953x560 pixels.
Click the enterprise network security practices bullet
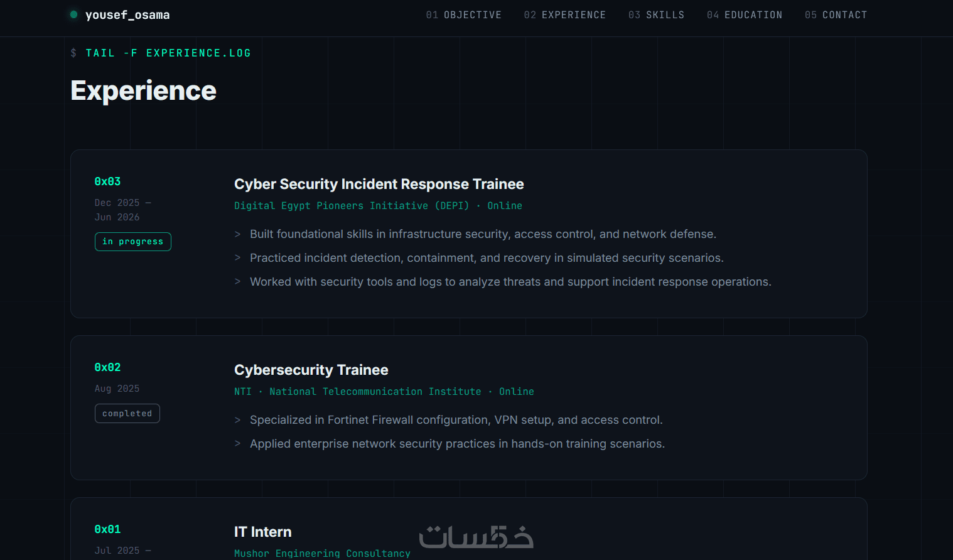click(457, 444)
